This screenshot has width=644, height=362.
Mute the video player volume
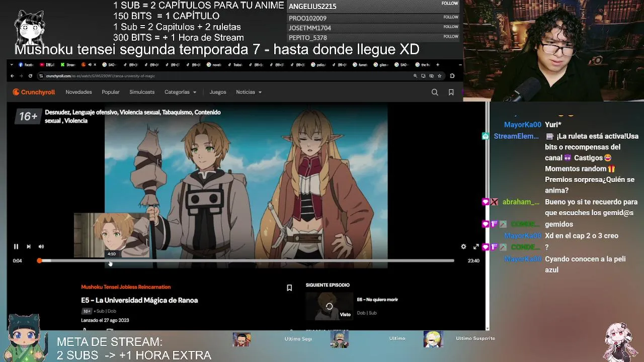coord(41,246)
